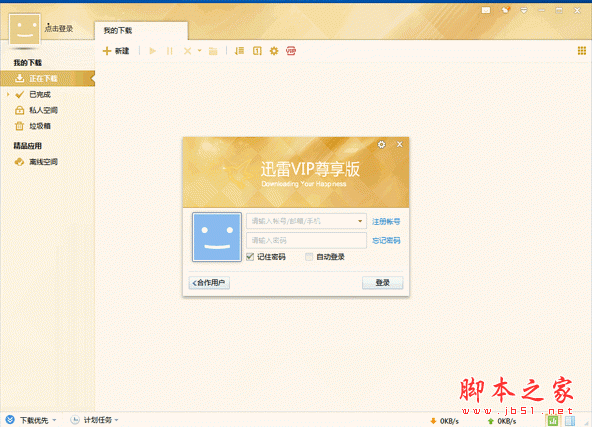Open the apps grid icon
The image size is (592, 427).
pyautogui.click(x=582, y=51)
